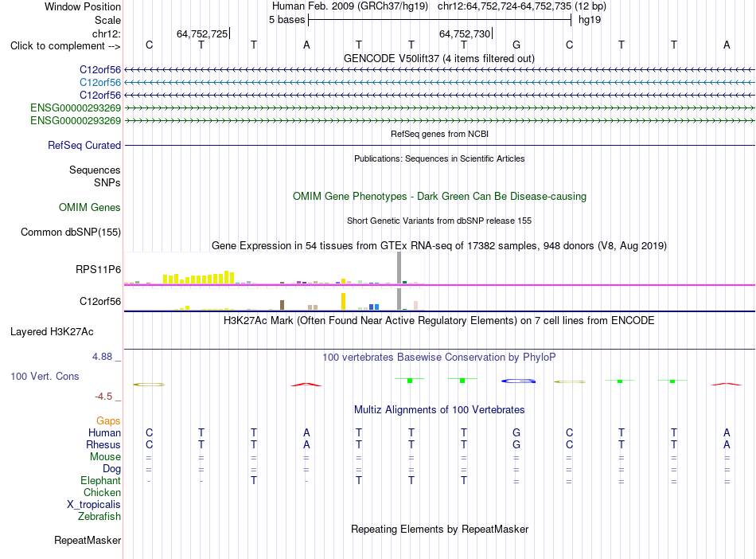Open the Multiz Alignments of 100 Vertebrates title

[x=439, y=410]
